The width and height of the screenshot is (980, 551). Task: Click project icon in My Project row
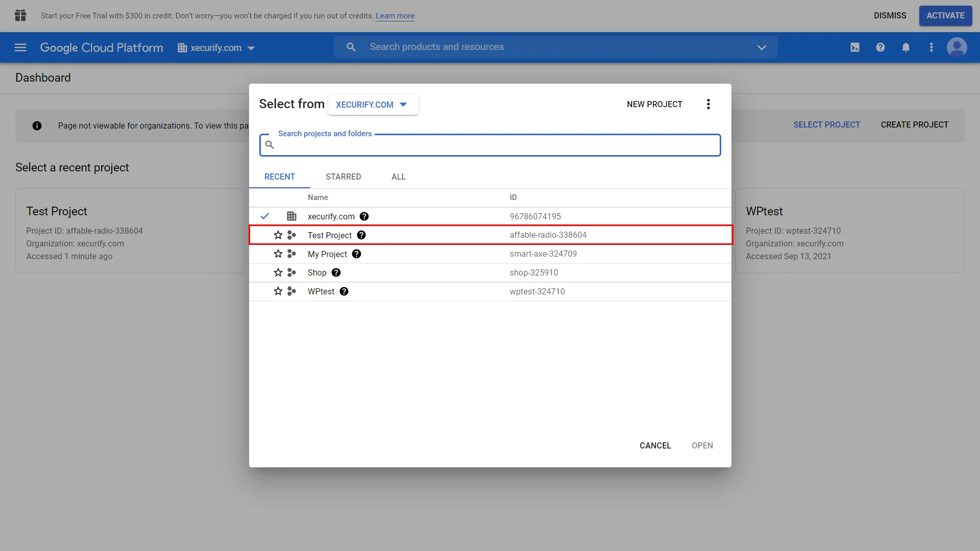pyautogui.click(x=291, y=254)
